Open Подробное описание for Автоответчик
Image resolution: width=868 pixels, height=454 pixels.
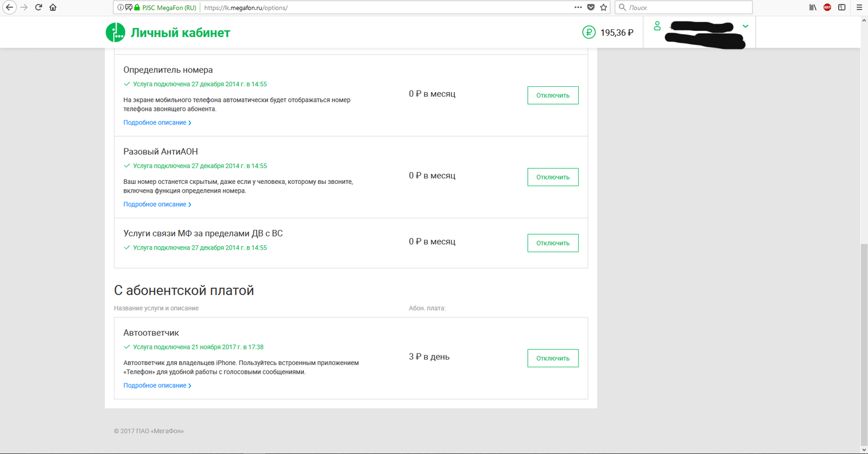(157, 386)
